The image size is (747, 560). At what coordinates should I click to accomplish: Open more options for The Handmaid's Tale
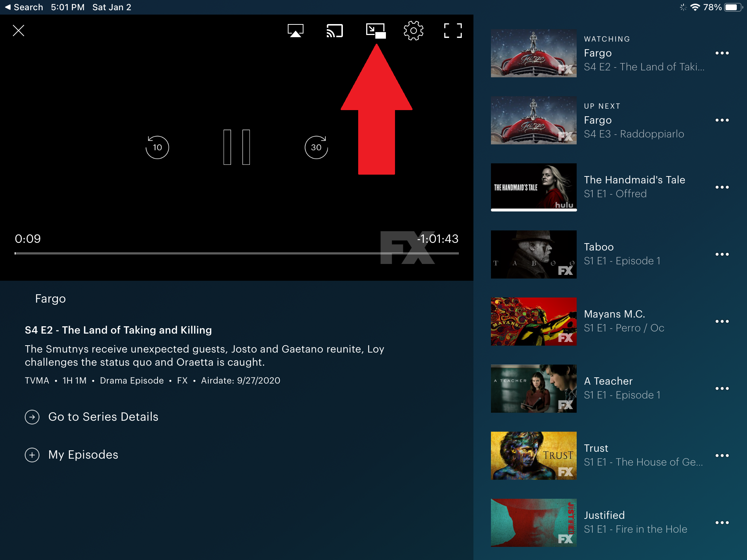pyautogui.click(x=722, y=187)
